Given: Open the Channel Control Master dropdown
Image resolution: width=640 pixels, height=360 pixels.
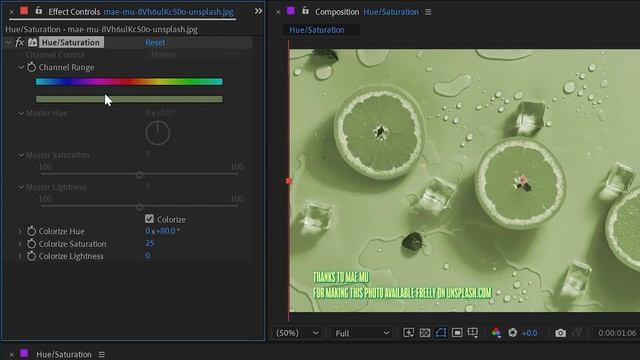Looking at the screenshot, I should (192, 55).
